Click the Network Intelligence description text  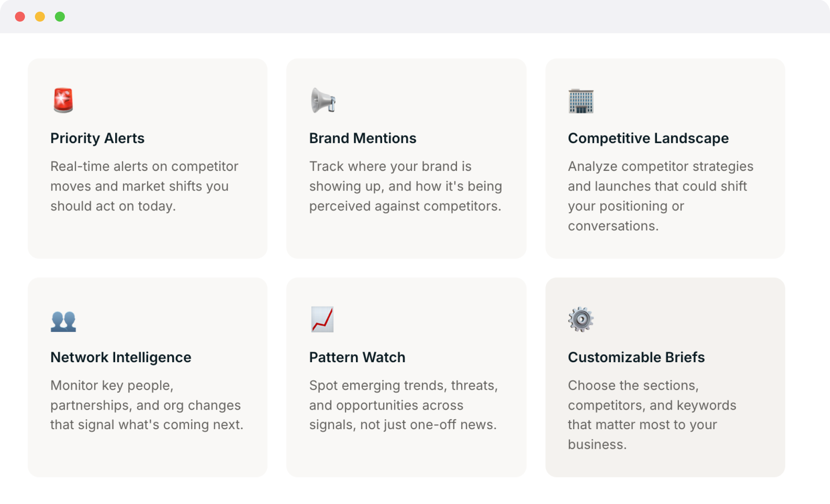pyautogui.click(x=146, y=405)
